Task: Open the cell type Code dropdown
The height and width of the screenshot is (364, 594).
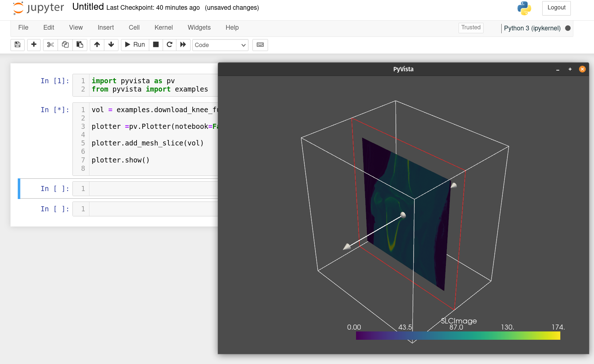Action: pyautogui.click(x=220, y=45)
